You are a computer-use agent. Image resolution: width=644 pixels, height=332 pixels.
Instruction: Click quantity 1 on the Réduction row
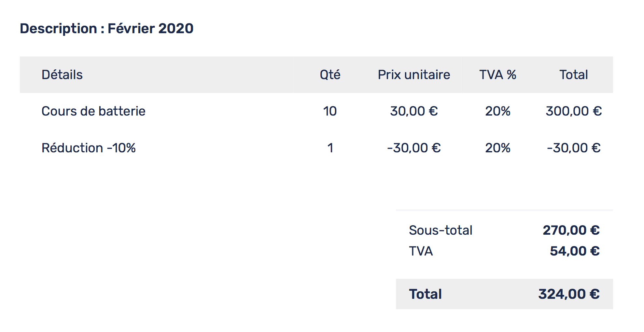[330, 148]
